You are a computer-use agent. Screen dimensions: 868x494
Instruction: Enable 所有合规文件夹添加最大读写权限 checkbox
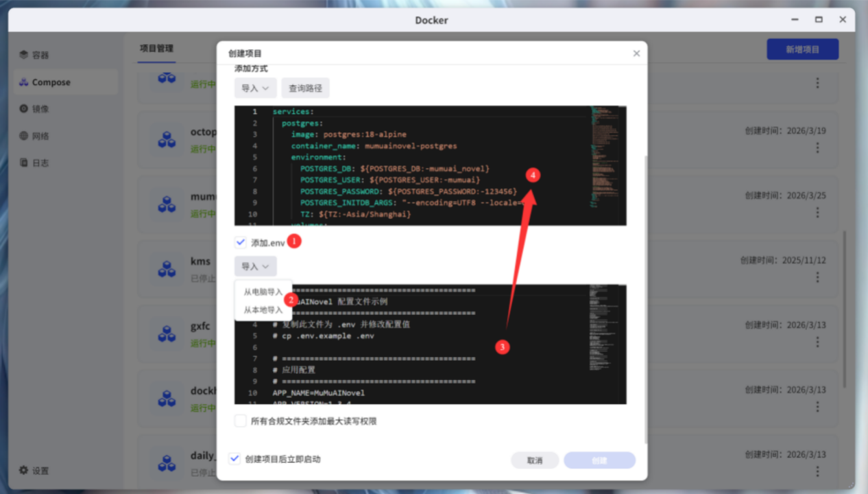coord(241,421)
